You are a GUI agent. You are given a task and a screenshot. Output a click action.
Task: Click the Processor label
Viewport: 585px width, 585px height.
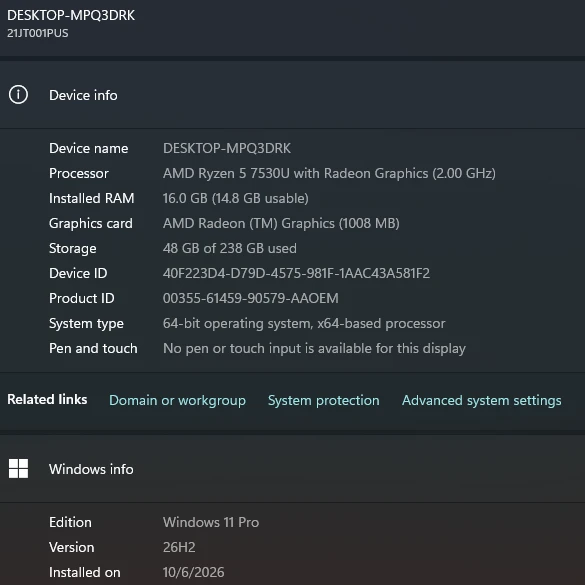[79, 173]
